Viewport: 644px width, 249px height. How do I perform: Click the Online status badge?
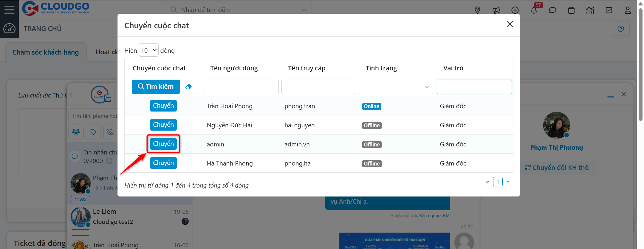(x=371, y=106)
